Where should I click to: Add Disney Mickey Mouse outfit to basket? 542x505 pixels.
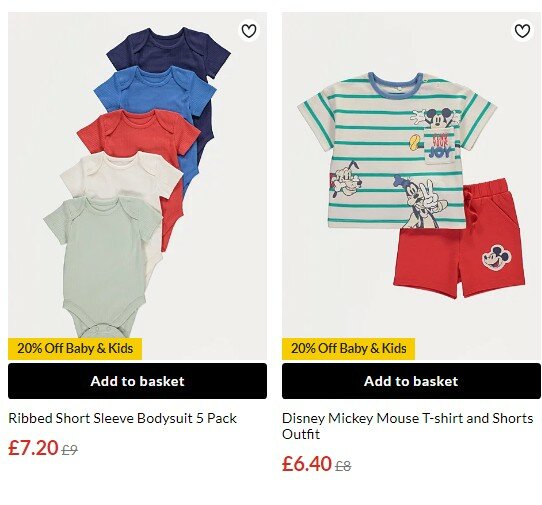[411, 381]
